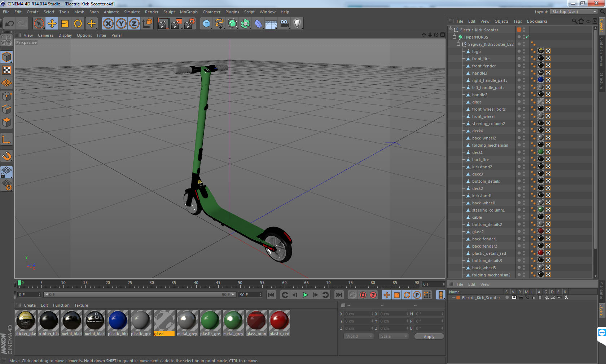Go to start of animation
Image resolution: width=606 pixels, height=364 pixels.
click(271, 295)
